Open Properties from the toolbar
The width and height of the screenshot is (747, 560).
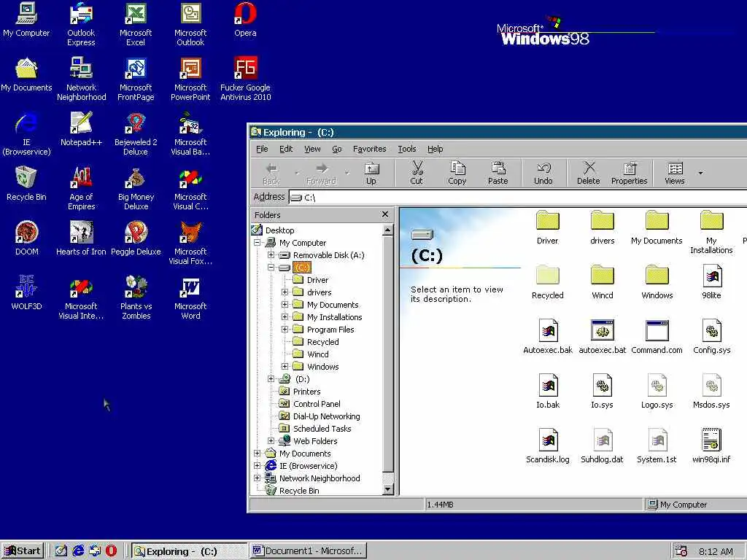click(x=630, y=173)
